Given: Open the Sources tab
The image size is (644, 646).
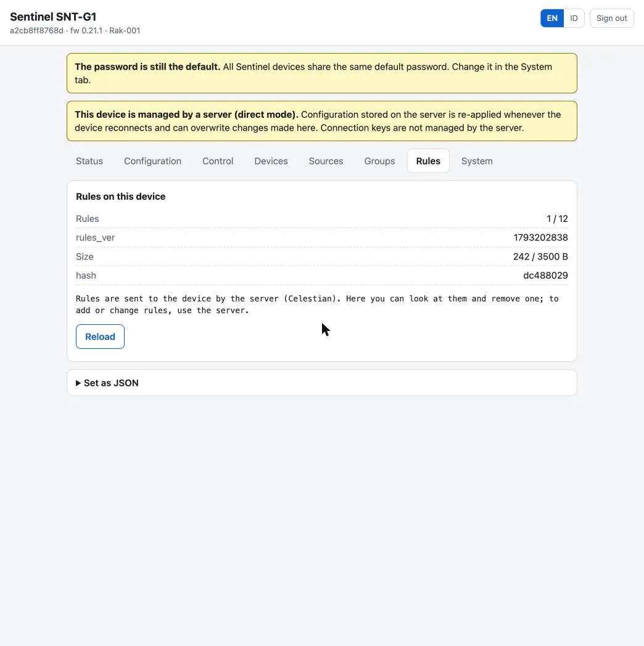Looking at the screenshot, I should click(x=326, y=161).
